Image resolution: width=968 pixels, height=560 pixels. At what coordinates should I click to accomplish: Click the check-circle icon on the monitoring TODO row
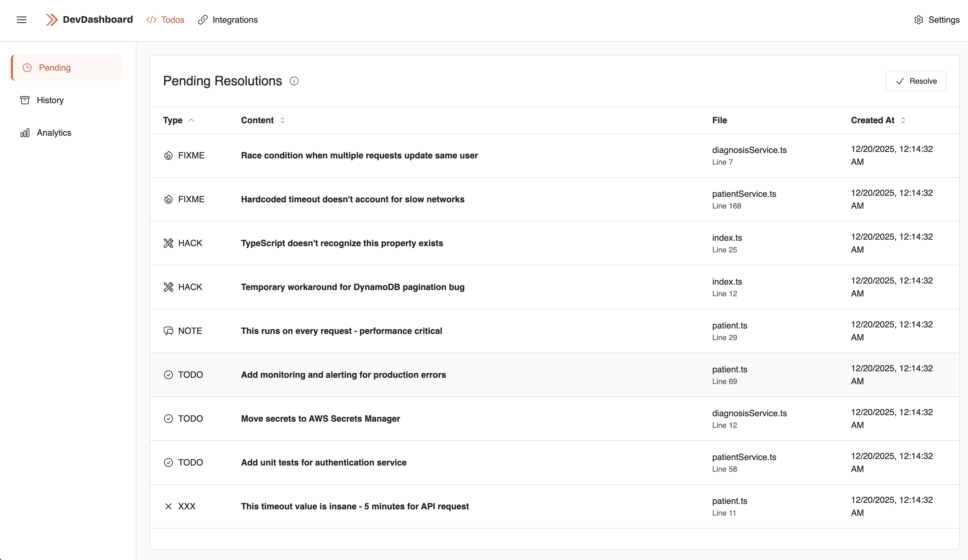coord(168,375)
